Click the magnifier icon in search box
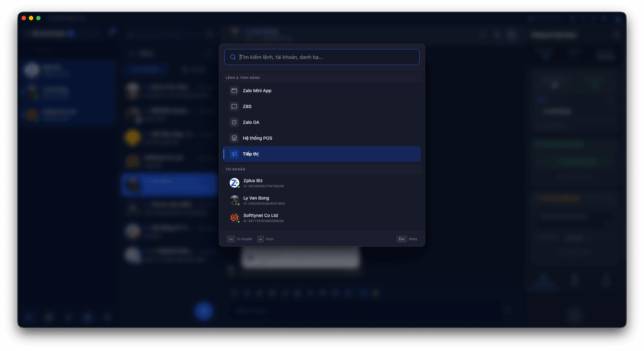Viewport: 644px width, 351px height. pyautogui.click(x=233, y=57)
